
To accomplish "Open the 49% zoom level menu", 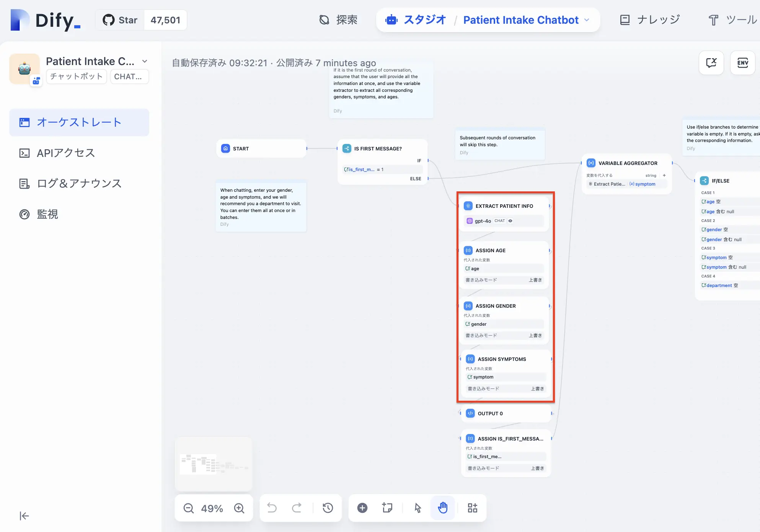I will (212, 508).
